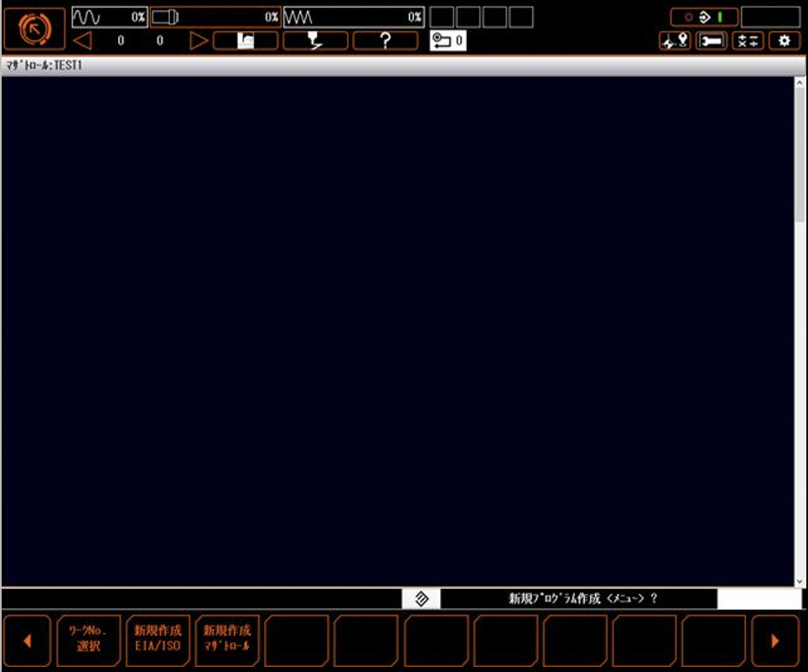
Task: Click the left triangle arrow in the top bar
Action: coord(82,41)
